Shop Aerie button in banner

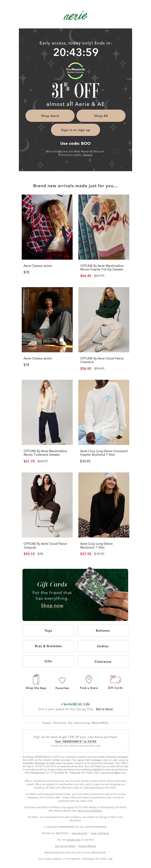click(50, 116)
